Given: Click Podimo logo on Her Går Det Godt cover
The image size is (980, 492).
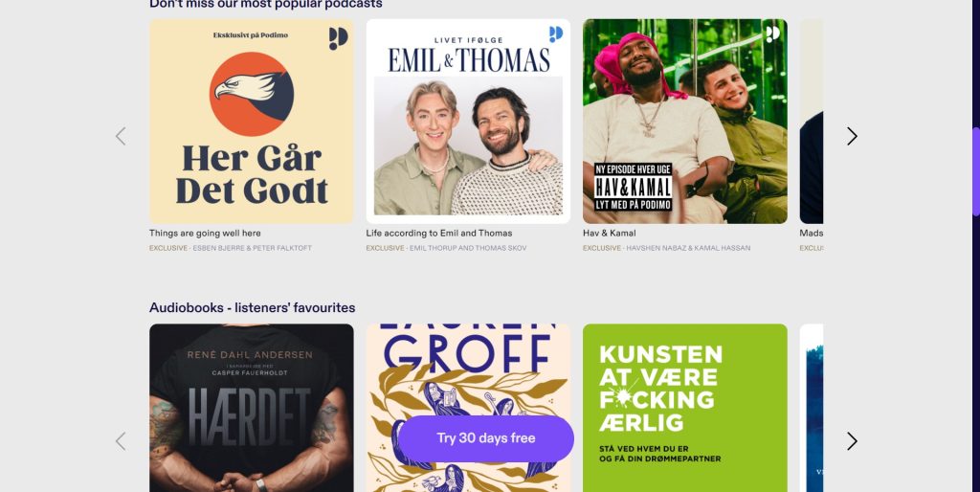Looking at the screenshot, I should (x=338, y=38).
